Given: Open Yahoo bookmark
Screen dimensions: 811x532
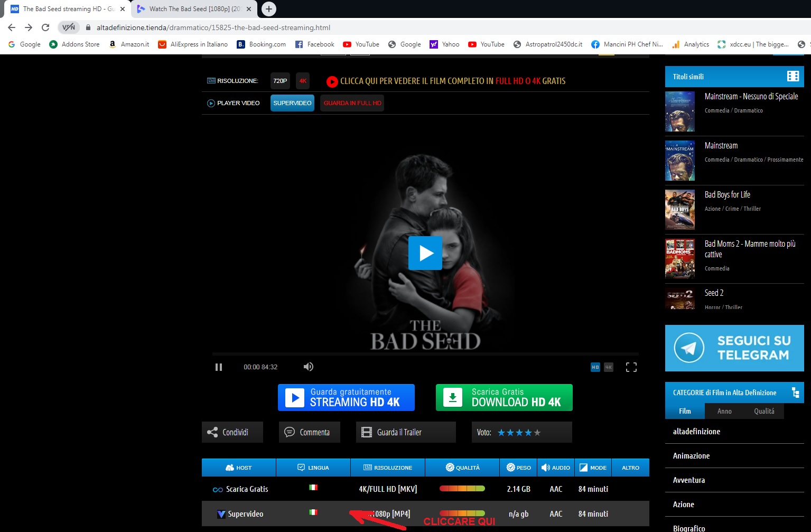Looking at the screenshot, I should pyautogui.click(x=444, y=44).
